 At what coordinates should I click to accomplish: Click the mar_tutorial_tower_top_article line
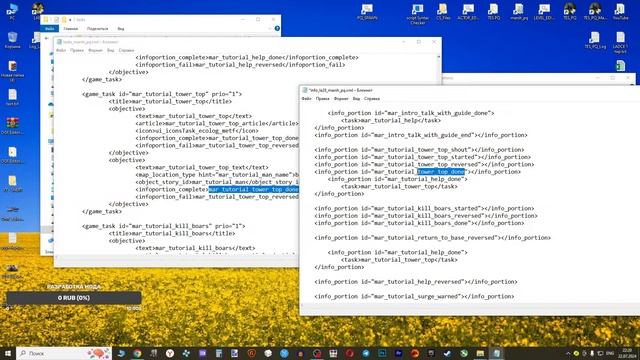tap(217, 123)
